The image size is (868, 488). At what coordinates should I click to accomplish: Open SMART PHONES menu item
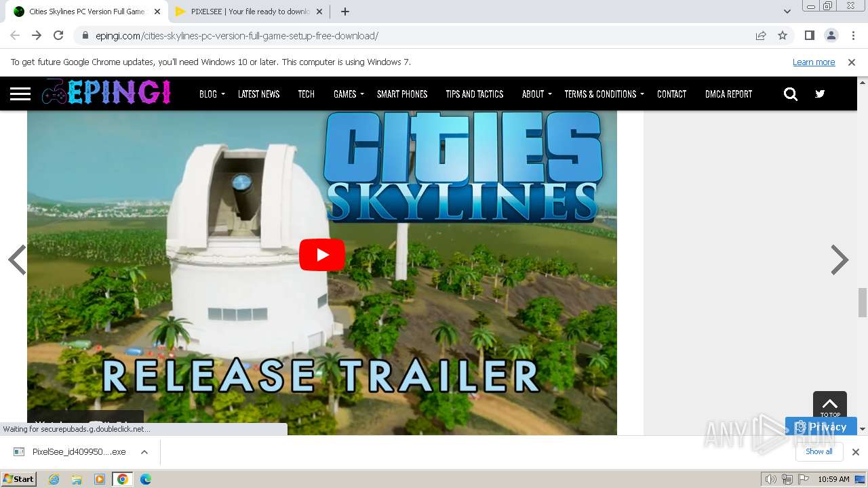point(402,94)
